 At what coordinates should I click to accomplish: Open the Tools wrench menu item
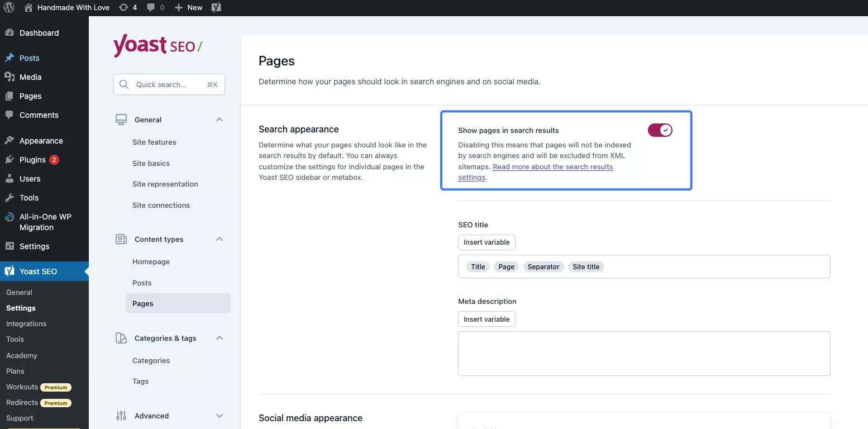click(x=29, y=198)
